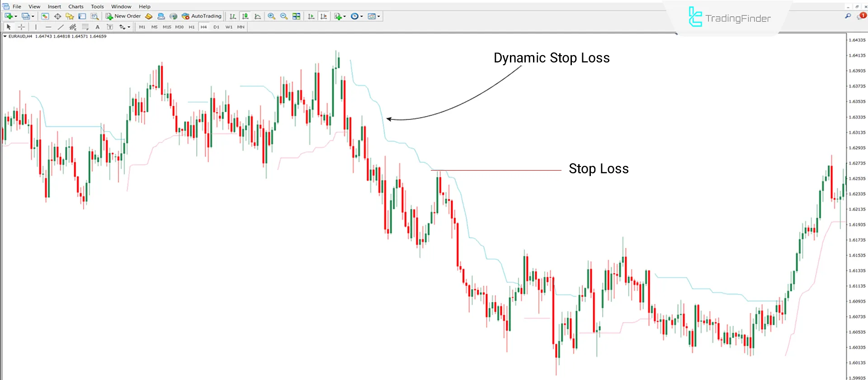This screenshot has height=380, width=868.
Task: Open the Tile Windows layout icon
Action: pos(297,16)
